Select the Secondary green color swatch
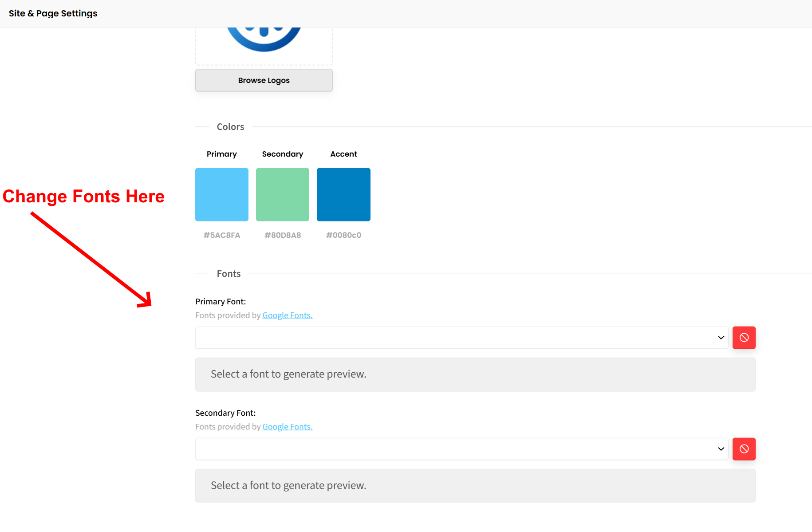Viewport: 812px width, 532px height. pyautogui.click(x=283, y=194)
